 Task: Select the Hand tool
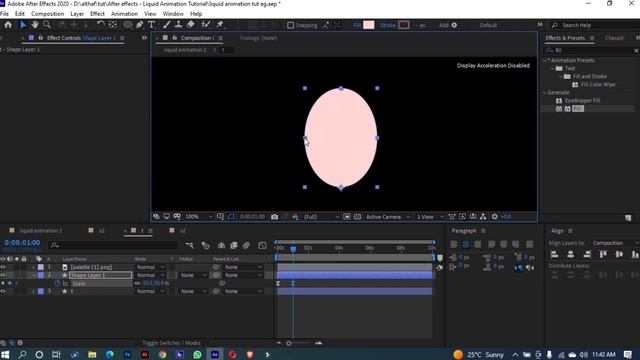point(35,25)
